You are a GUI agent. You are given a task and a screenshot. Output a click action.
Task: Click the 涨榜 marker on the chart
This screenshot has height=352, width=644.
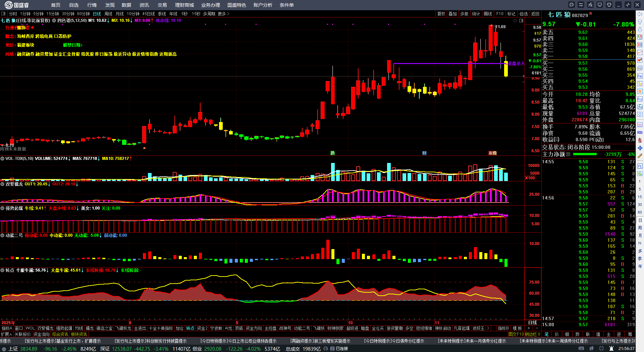[x=492, y=153]
